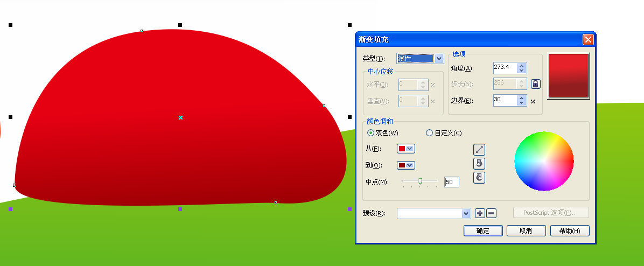The image size is (644, 266).
Task: Increase 边界 edge pad value
Action: (x=521, y=98)
